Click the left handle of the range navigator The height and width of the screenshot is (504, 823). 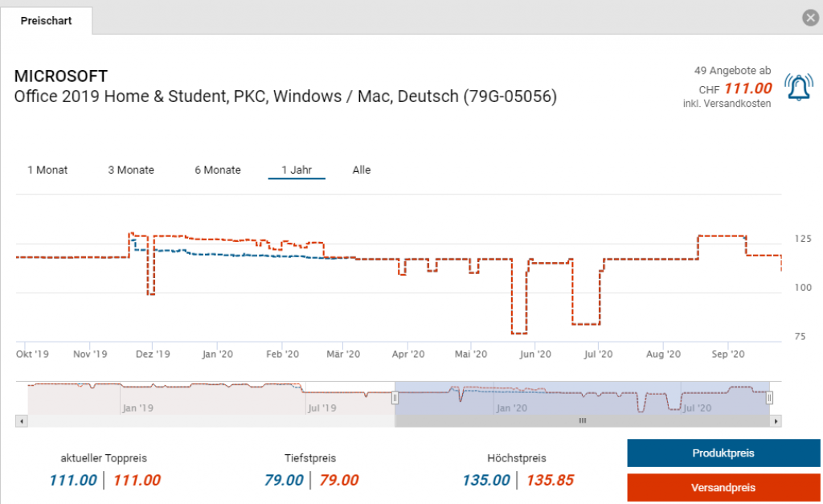coord(395,398)
